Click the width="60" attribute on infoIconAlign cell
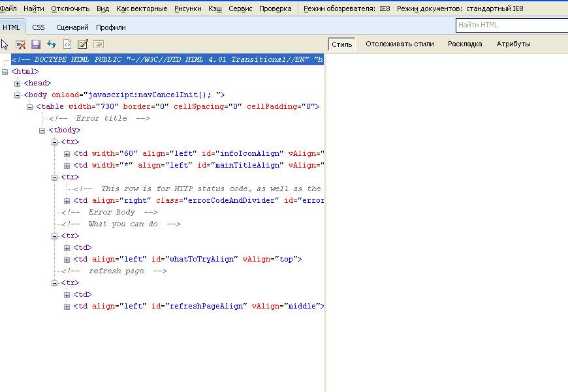Screen dimensions: 568x392 (115, 153)
